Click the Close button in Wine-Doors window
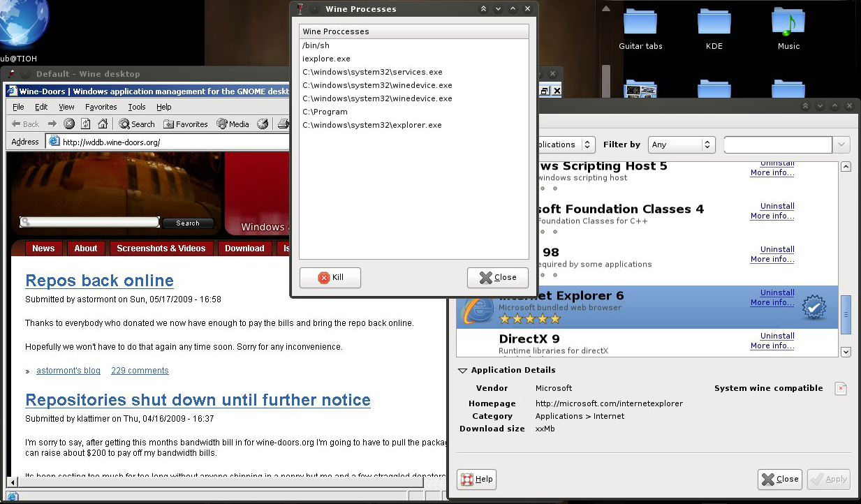Screen dimensions: 861x504 coord(780,479)
